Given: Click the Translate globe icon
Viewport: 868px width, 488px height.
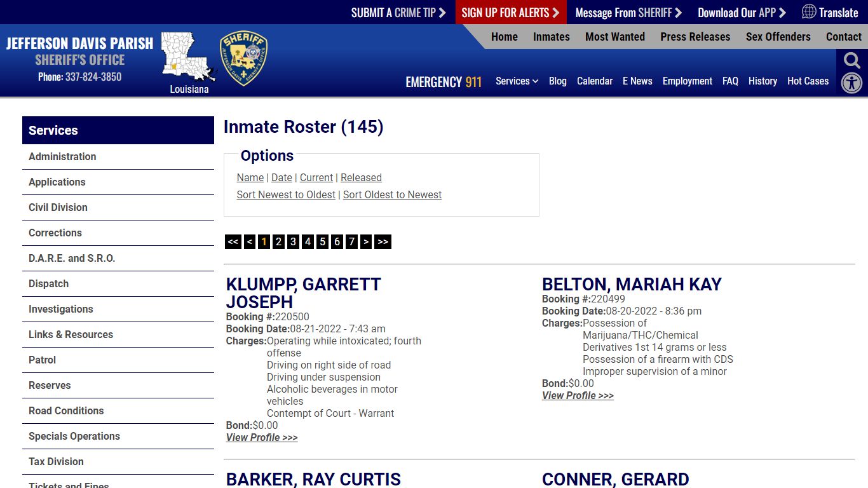Looking at the screenshot, I should (x=809, y=11).
